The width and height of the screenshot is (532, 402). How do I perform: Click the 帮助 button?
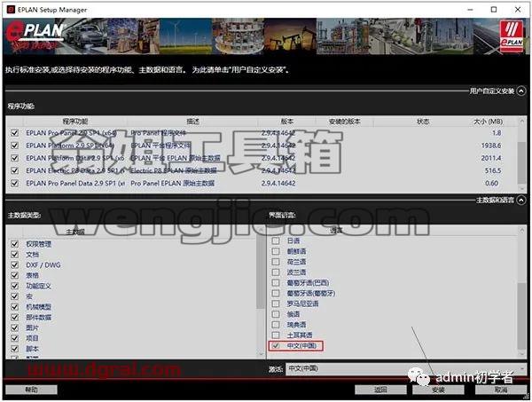(x=31, y=390)
